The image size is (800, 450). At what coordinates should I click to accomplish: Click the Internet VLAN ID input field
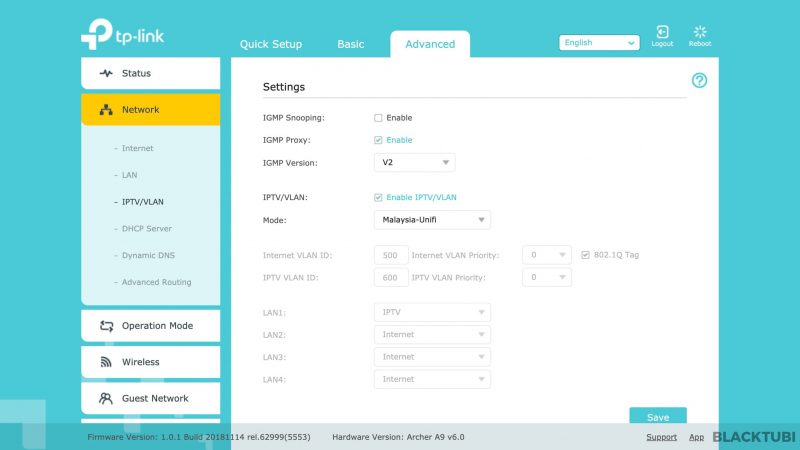tap(391, 255)
